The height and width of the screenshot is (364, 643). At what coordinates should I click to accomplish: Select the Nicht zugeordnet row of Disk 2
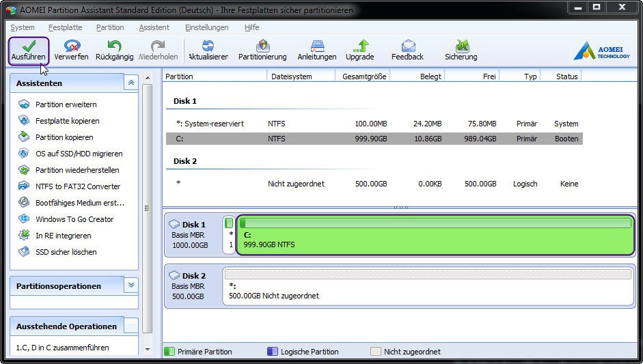[x=374, y=184]
